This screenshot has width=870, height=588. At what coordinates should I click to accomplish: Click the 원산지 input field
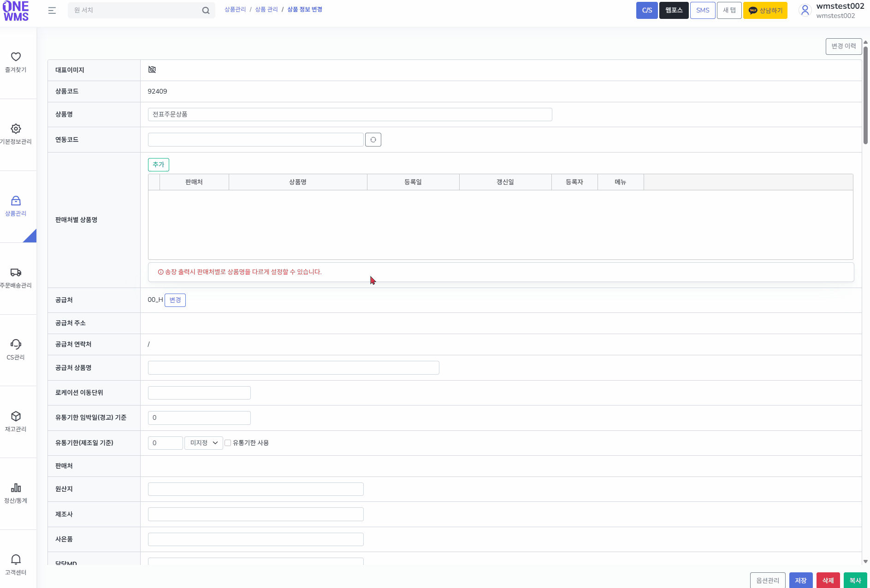(256, 489)
